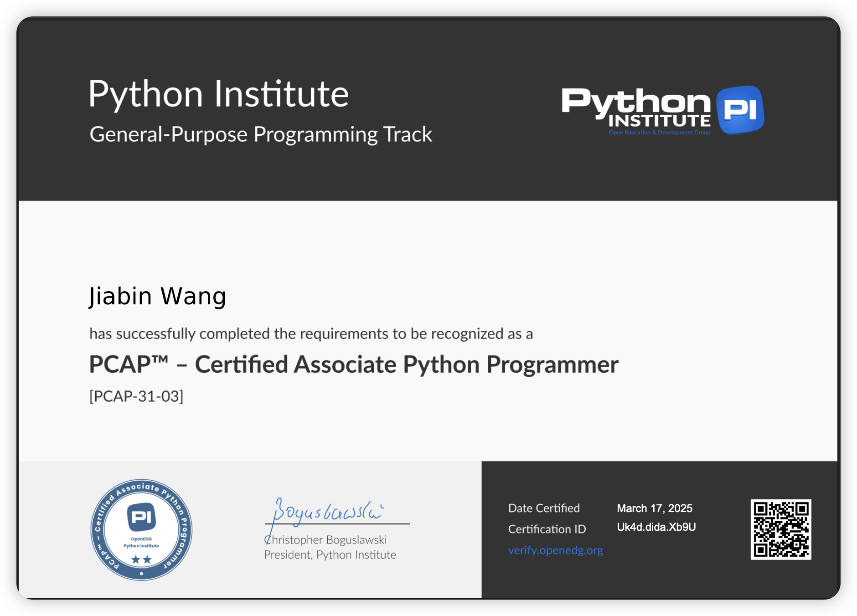Click President, Python Institute text
Viewport: 857px width, 616px height.
click(x=330, y=555)
